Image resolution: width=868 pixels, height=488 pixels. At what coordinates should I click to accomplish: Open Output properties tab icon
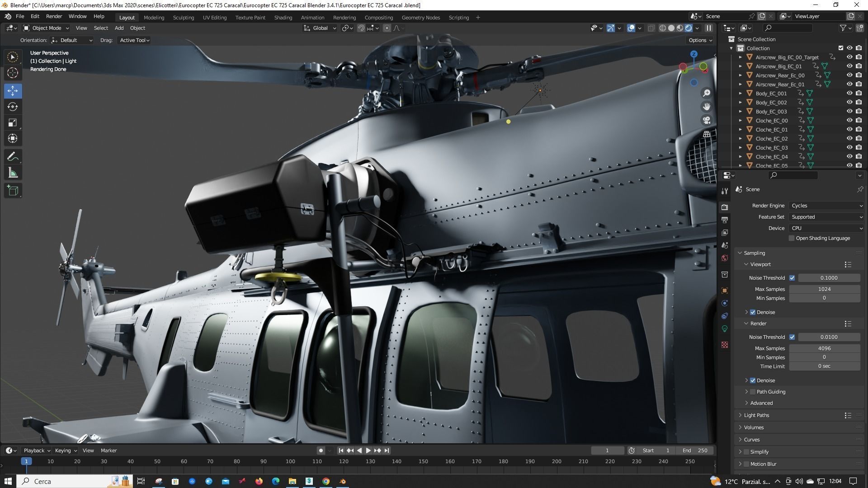coord(725,220)
